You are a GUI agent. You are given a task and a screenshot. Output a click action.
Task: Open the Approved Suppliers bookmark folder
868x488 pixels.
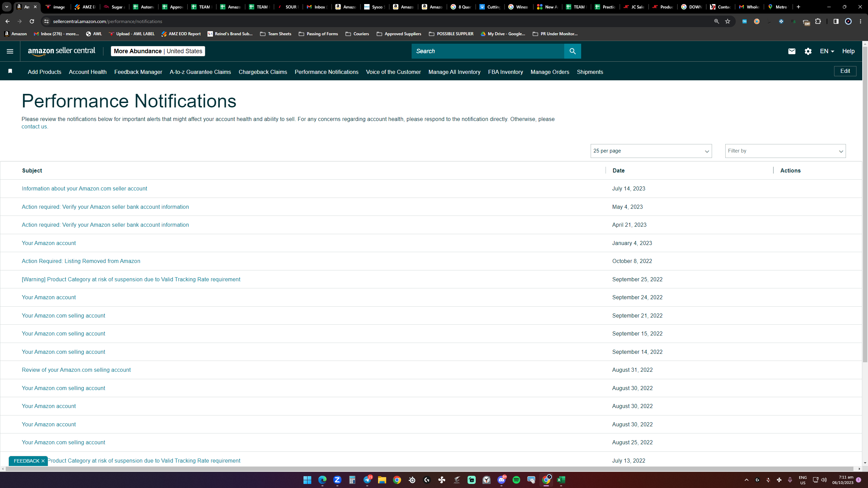click(x=399, y=34)
